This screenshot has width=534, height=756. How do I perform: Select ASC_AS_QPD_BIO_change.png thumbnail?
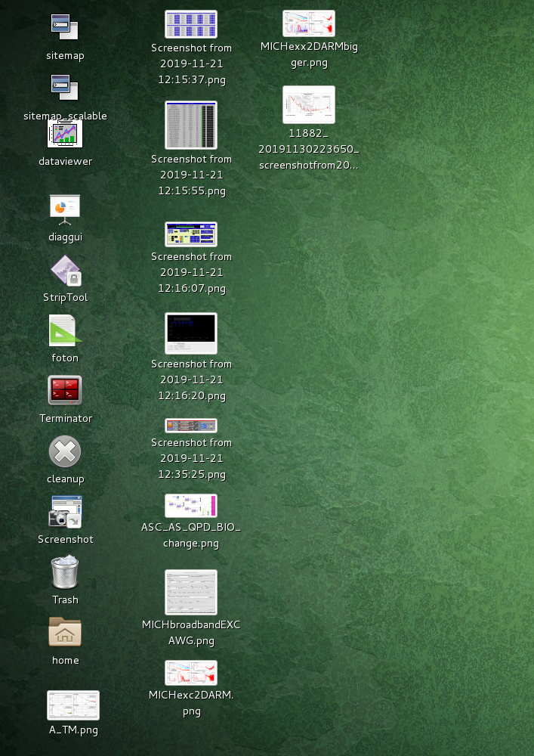(x=191, y=506)
